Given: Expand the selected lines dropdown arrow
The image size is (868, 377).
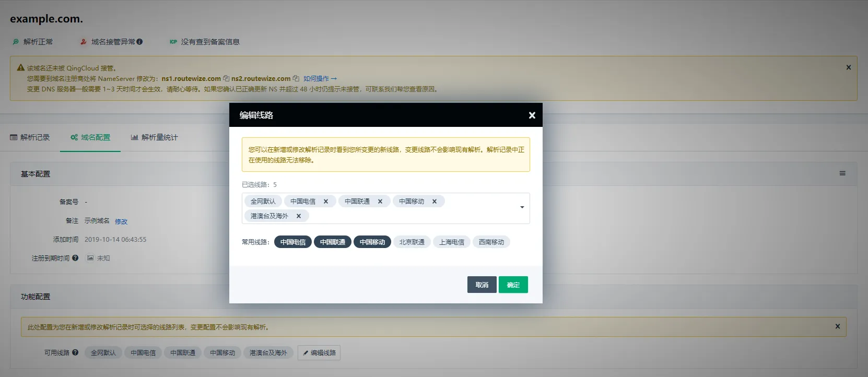Looking at the screenshot, I should (x=522, y=207).
